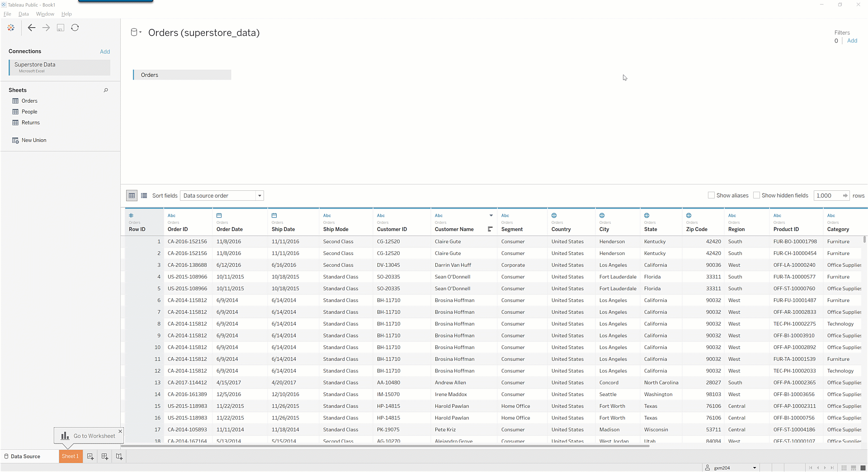This screenshot has height=472, width=868.
Task: Click the new dashboard icon
Action: [105, 457]
